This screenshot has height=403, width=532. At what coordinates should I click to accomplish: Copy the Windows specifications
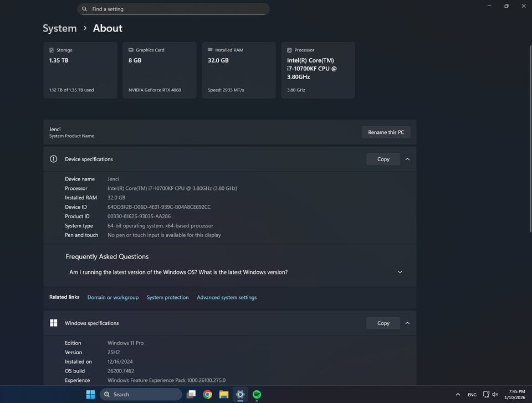coord(383,323)
